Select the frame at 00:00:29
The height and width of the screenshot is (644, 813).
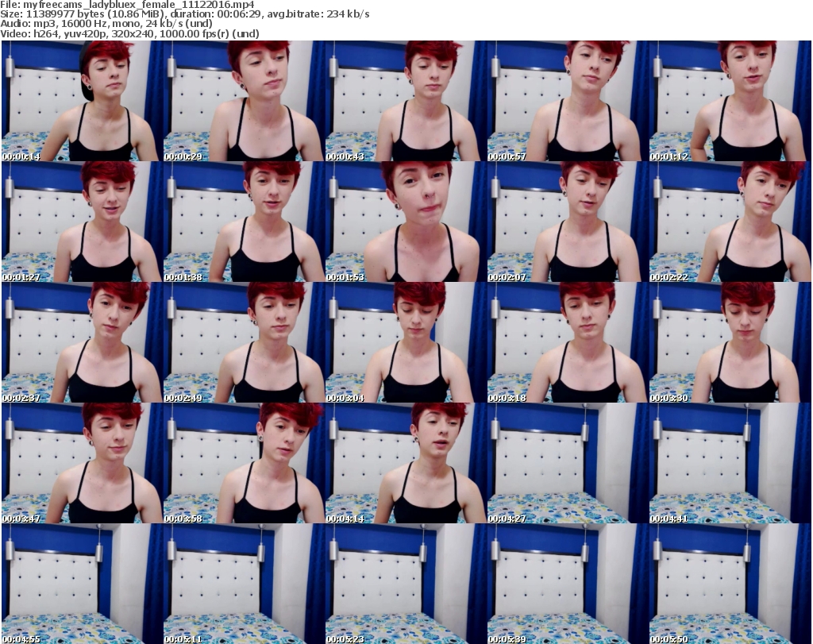(244, 101)
